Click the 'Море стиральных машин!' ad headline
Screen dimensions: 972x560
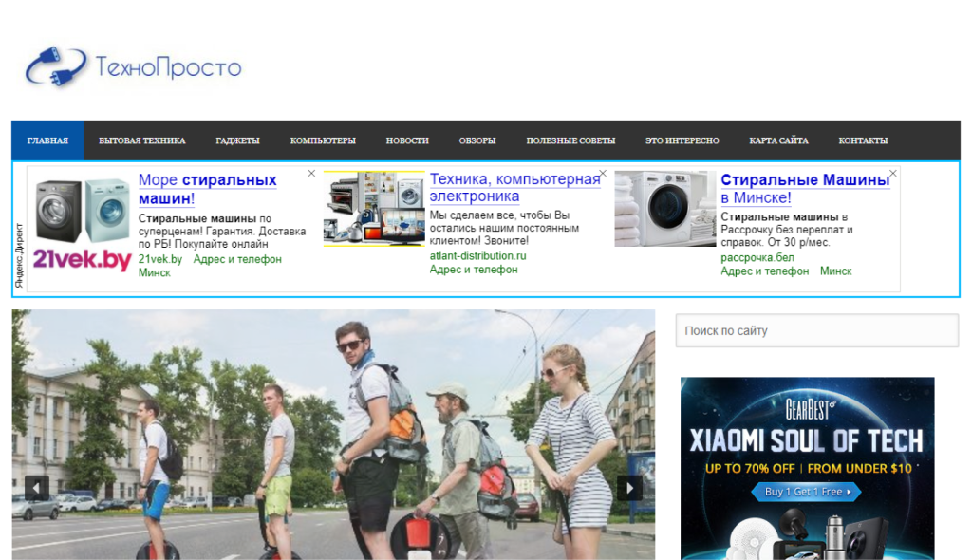(207, 189)
